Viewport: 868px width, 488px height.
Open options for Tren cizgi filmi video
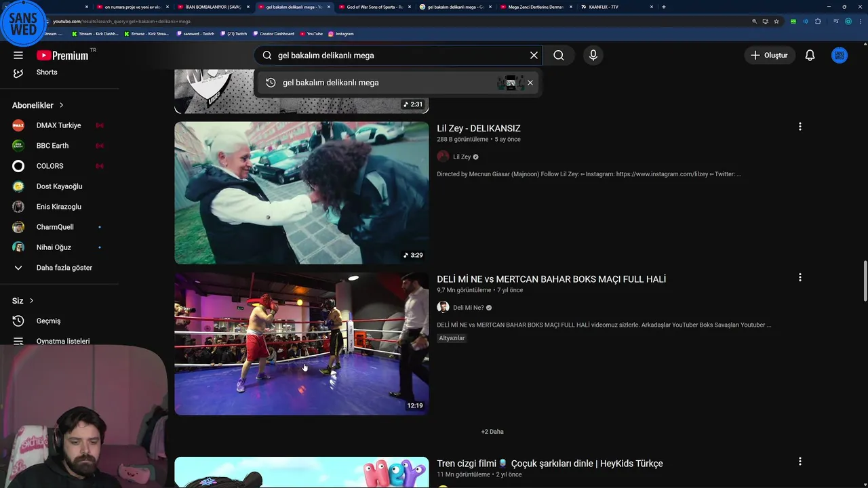pos(800,462)
